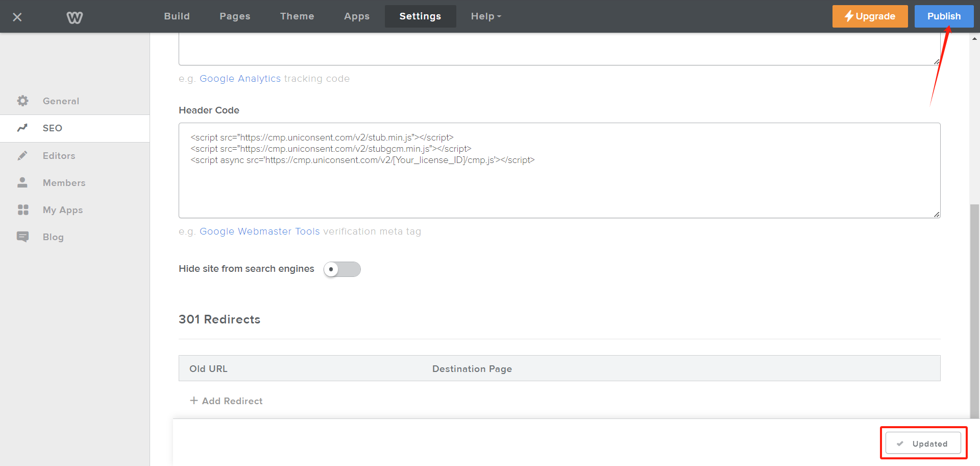Click the Members person icon
Screen dimensions: 980x466
point(22,182)
